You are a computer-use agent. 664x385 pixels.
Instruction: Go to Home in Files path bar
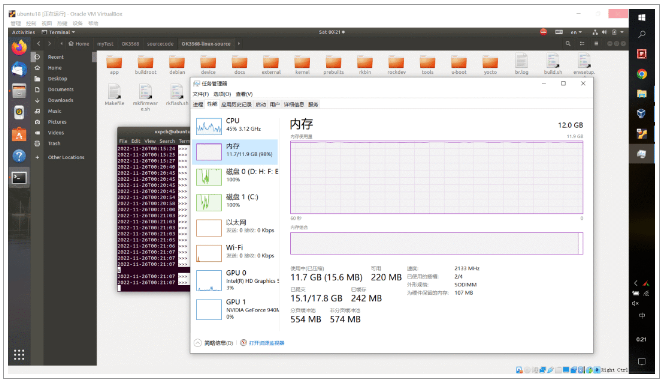point(79,44)
